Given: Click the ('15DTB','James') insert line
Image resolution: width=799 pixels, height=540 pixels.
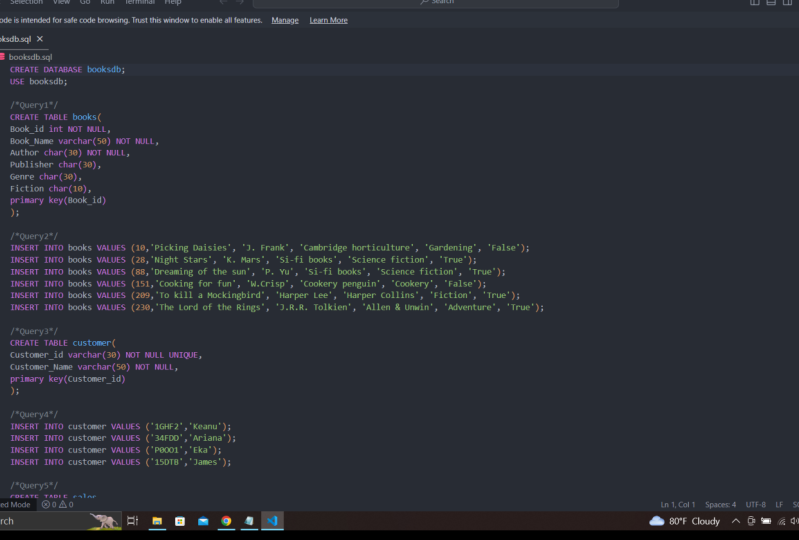Looking at the screenshot, I should pos(120,462).
